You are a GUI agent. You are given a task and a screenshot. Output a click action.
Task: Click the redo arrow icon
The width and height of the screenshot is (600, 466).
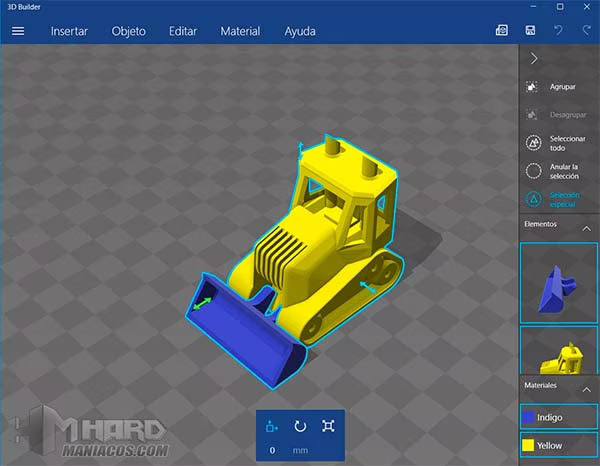point(586,30)
